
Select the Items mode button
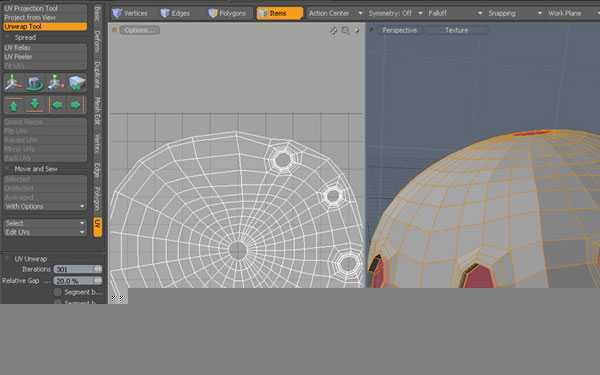[x=279, y=13]
